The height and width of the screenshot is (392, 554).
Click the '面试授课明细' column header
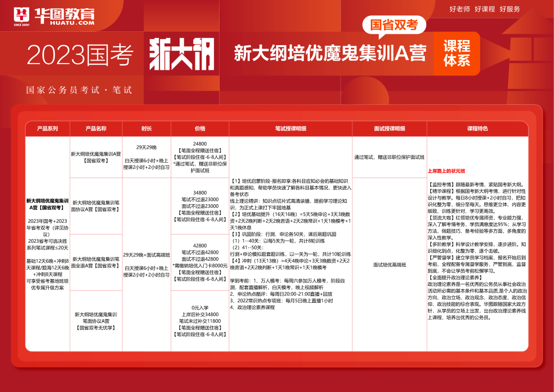coord(390,129)
